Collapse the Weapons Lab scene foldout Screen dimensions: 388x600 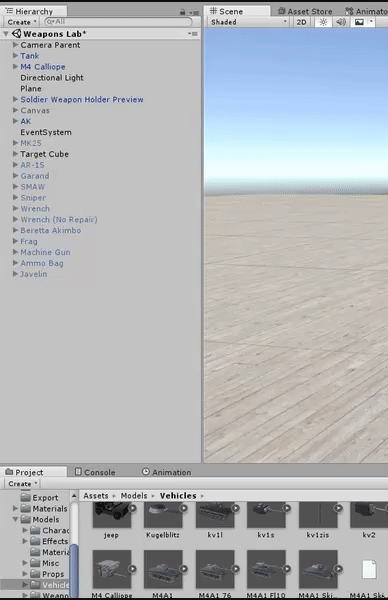[6, 34]
